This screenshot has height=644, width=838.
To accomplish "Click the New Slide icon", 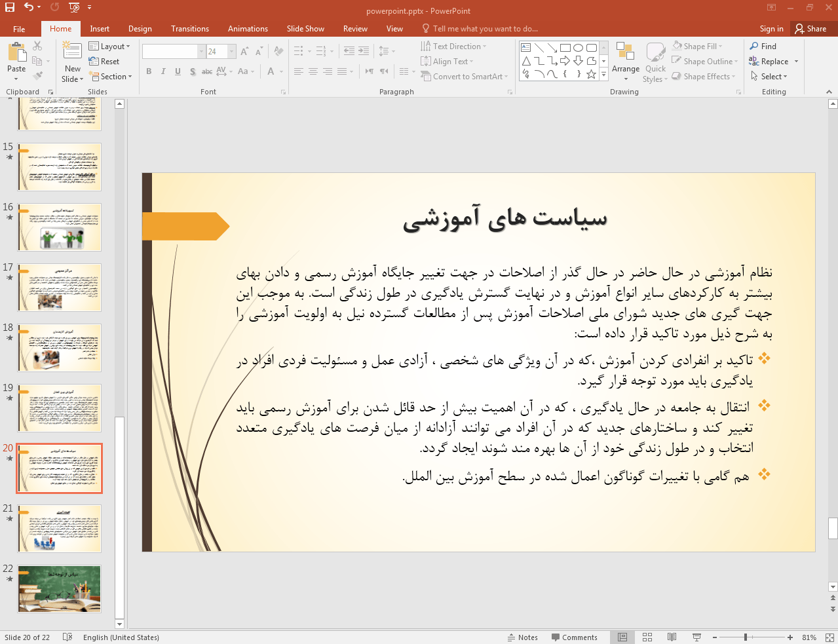I will coord(72,51).
